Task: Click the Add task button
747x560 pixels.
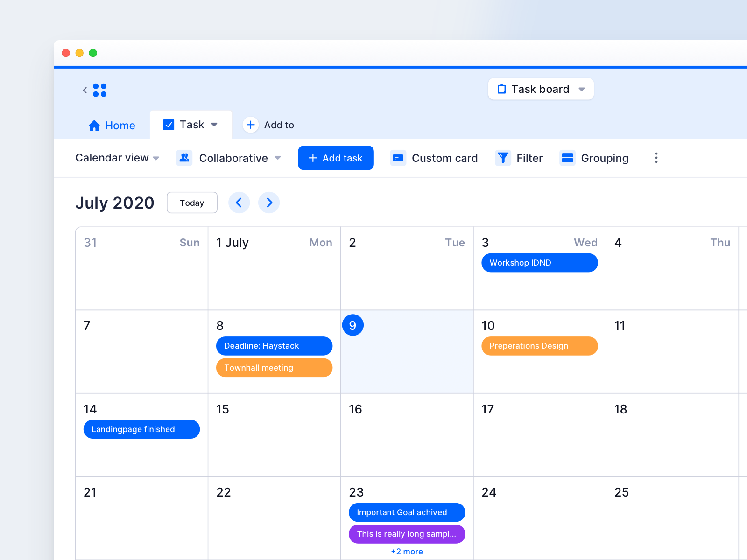Action: (336, 158)
